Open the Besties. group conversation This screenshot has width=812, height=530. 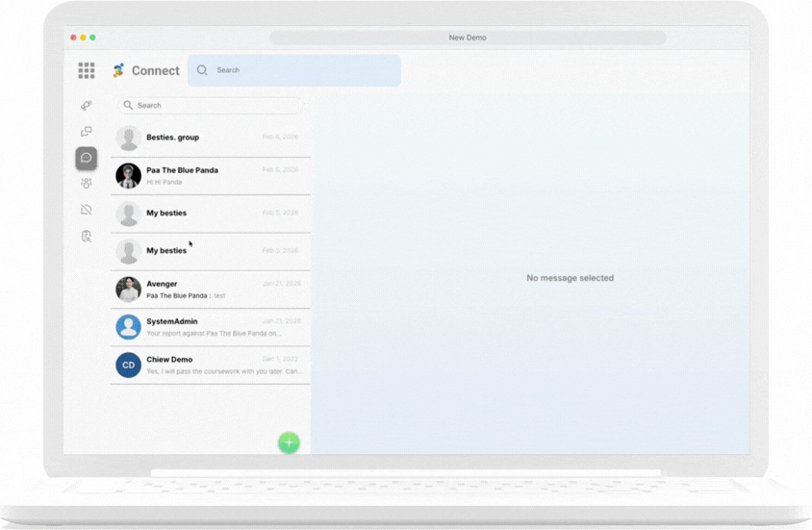pos(211,138)
